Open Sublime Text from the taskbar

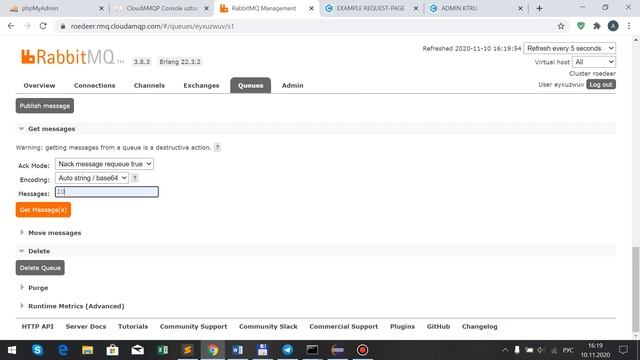[x=187, y=350]
